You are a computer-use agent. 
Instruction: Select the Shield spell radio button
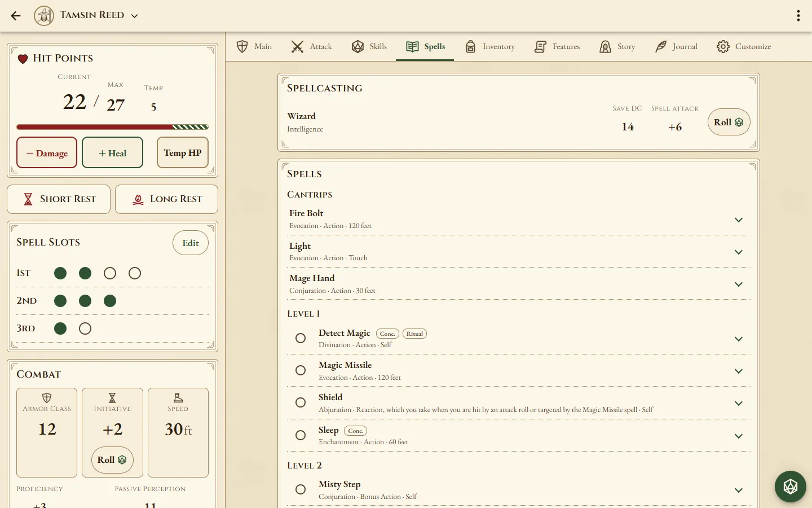click(301, 402)
